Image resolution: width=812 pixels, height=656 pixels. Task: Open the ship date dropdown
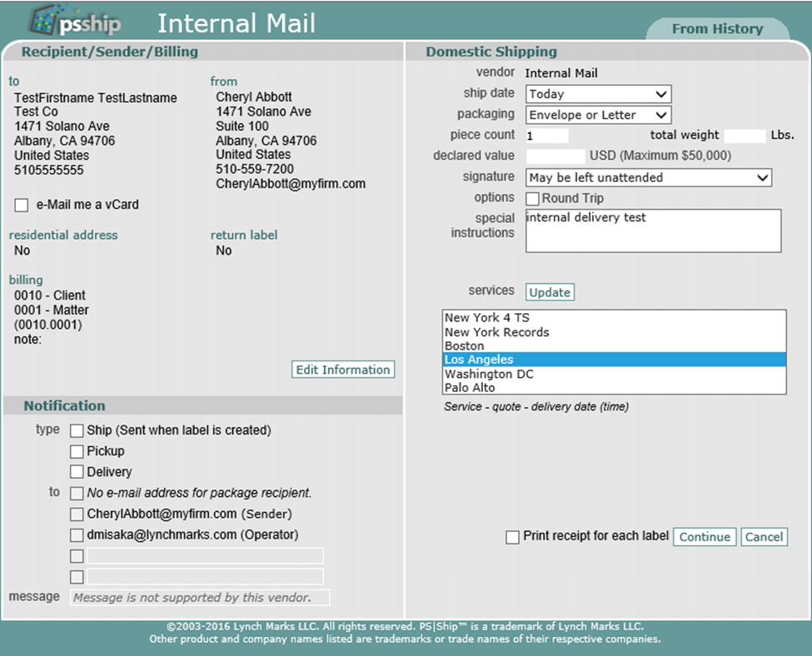599,94
